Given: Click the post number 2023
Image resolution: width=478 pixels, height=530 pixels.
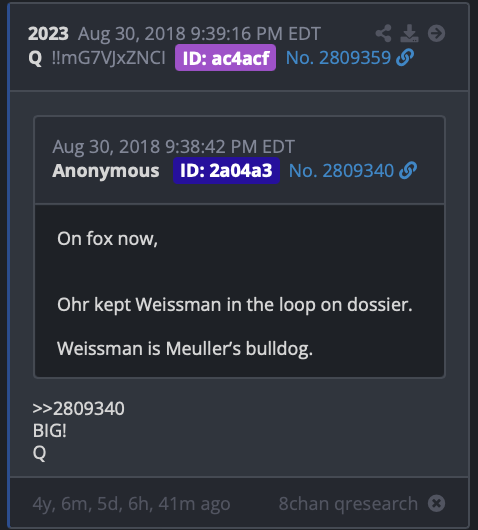Looking at the screenshot, I should (48, 34).
